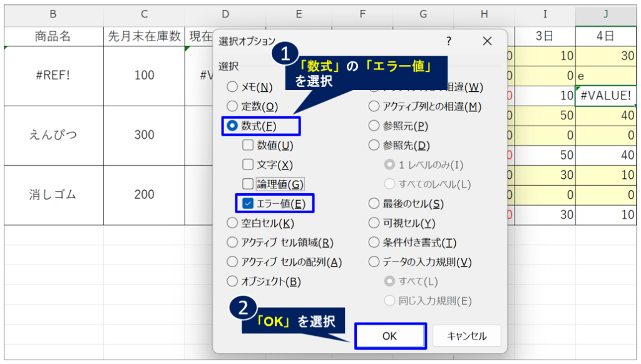The image size is (641, 364).
Task: Select the 空白セル(K) option
Action: click(x=233, y=223)
